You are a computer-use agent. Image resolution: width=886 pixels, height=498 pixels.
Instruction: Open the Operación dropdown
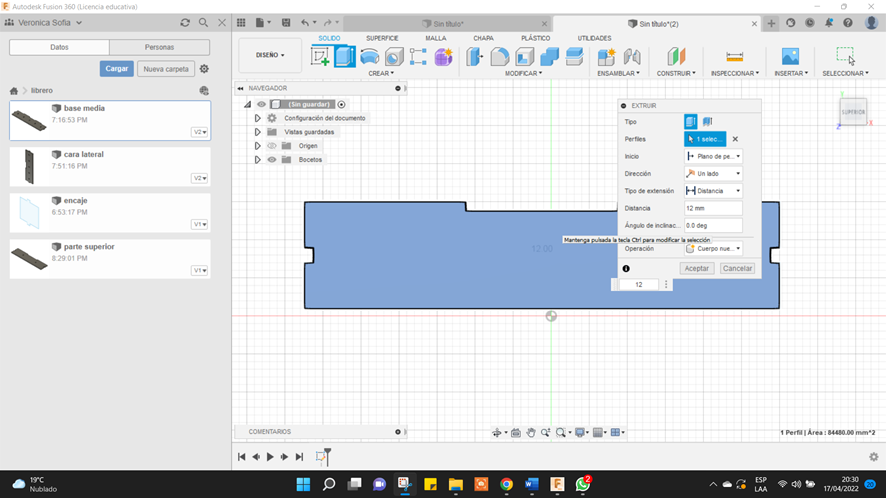point(713,249)
